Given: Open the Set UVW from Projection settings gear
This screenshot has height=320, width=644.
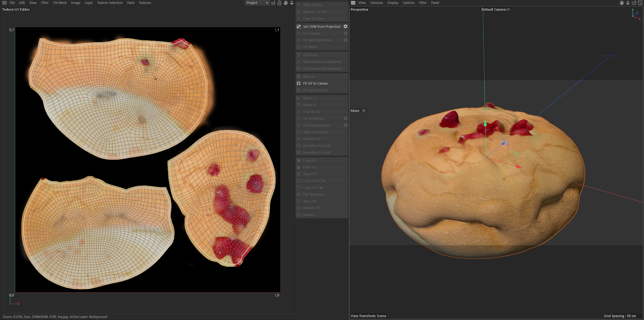Looking at the screenshot, I should 345,27.
